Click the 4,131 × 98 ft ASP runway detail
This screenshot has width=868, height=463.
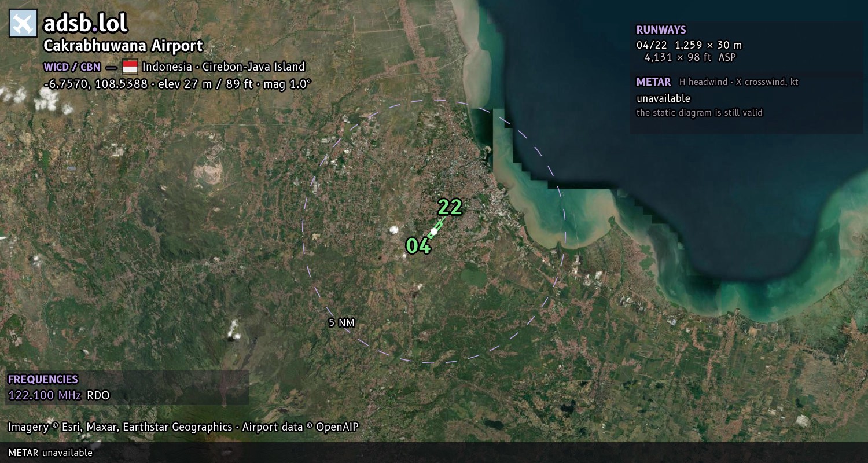690,57
